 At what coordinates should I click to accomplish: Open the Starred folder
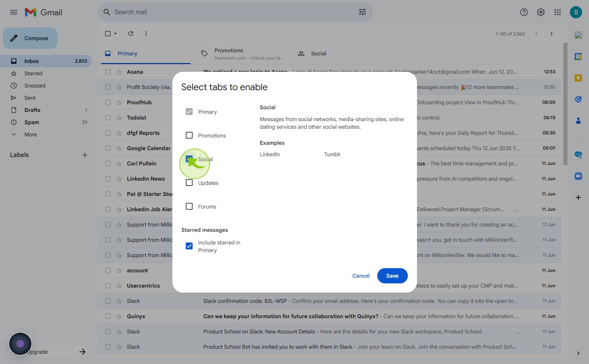pyautogui.click(x=46, y=73)
